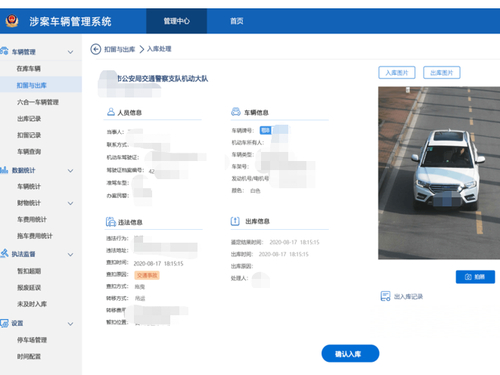Click the 入库处理 breadcrumb text
500x375 pixels.
click(x=159, y=49)
